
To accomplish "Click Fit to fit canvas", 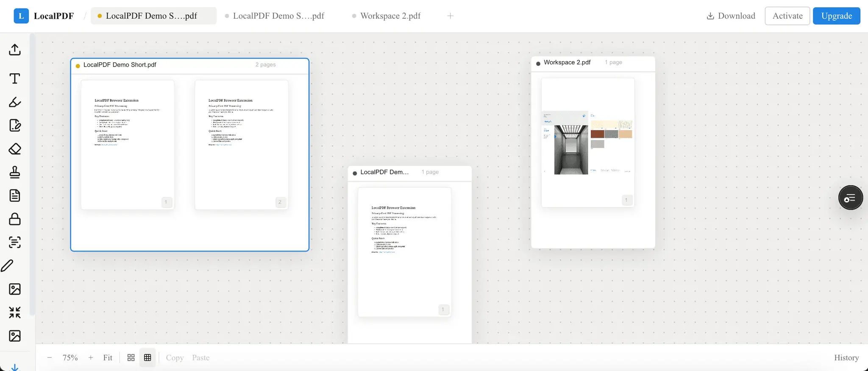I will (x=108, y=357).
